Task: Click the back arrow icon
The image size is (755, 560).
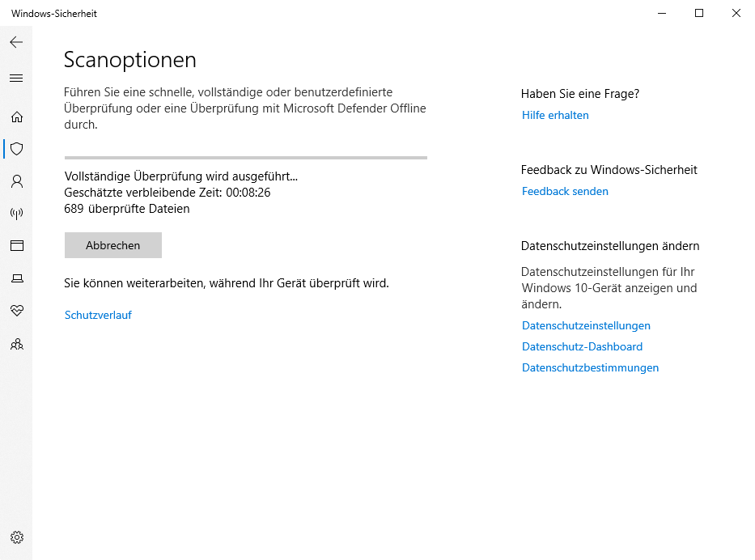Action: coord(16,42)
